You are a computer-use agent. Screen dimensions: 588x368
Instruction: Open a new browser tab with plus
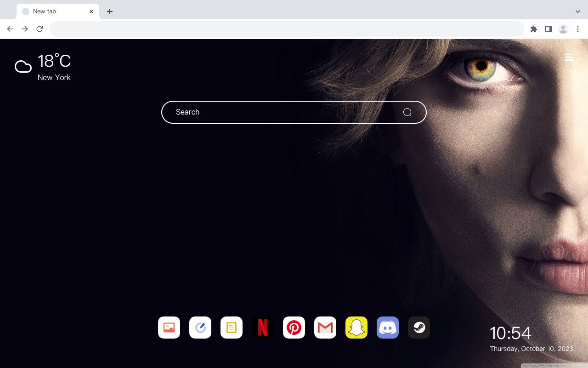click(109, 11)
